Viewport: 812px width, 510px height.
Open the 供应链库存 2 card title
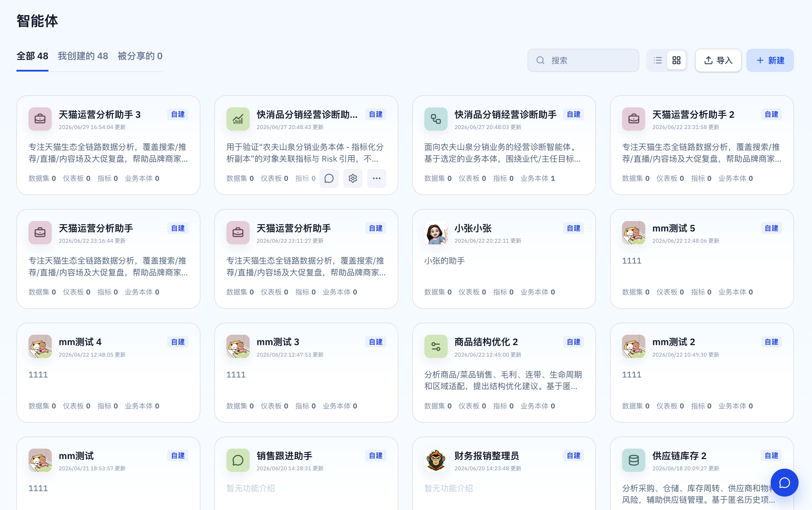pyautogui.click(x=679, y=456)
